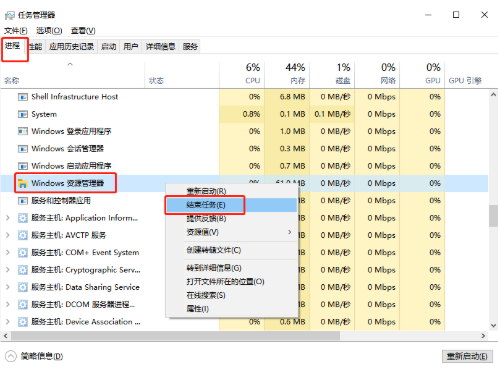
Task: Open the 选项(O) menu
Action: tap(49, 31)
